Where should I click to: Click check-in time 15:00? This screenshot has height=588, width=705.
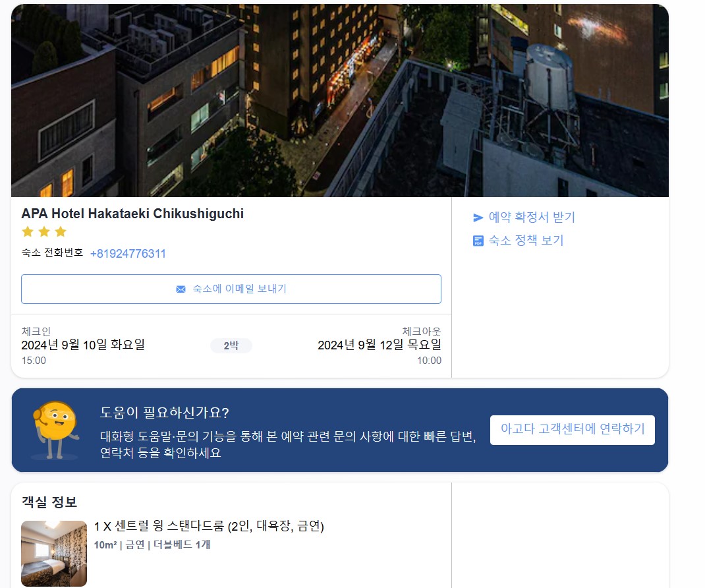click(34, 361)
